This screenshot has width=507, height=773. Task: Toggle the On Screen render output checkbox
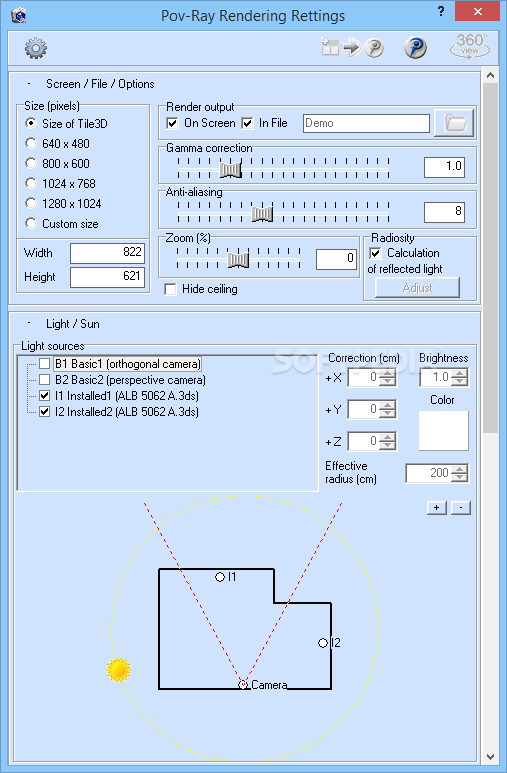172,123
